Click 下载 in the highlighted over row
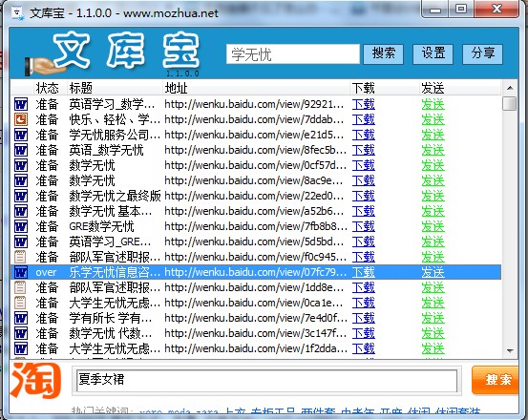528x420 pixels. pyautogui.click(x=364, y=272)
